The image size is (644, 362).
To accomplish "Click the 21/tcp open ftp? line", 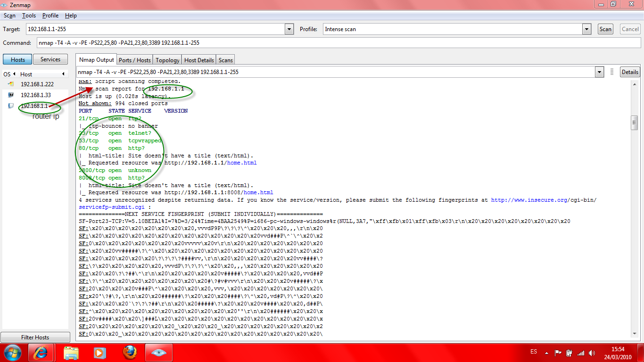I will click(x=110, y=118).
